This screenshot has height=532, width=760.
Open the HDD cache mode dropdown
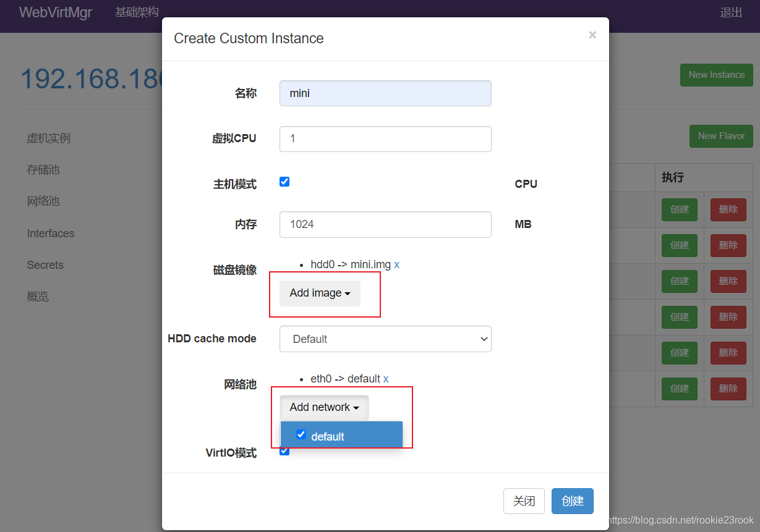pyautogui.click(x=385, y=339)
